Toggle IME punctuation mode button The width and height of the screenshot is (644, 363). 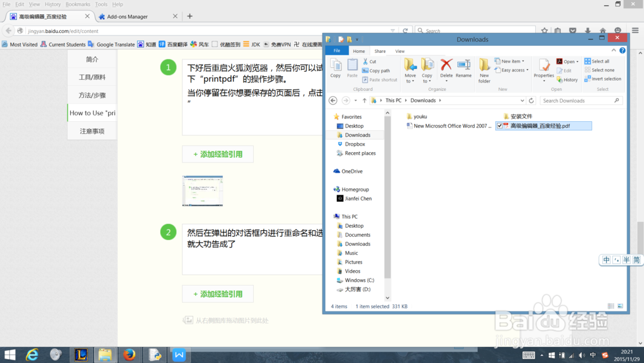tap(616, 260)
